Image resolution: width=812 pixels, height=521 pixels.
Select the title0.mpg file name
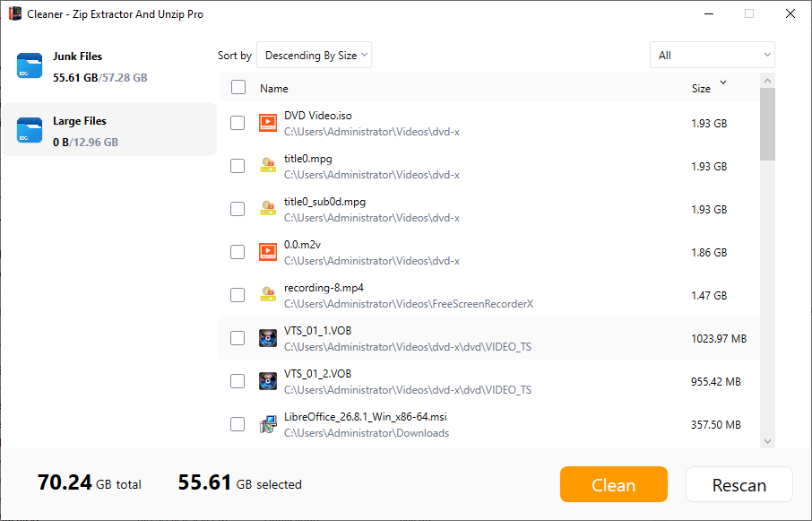point(308,159)
